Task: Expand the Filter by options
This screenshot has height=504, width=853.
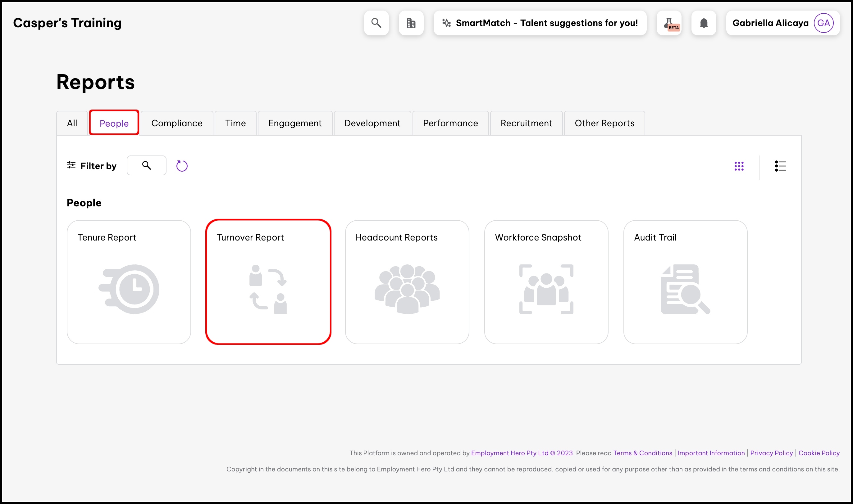Action: click(91, 166)
